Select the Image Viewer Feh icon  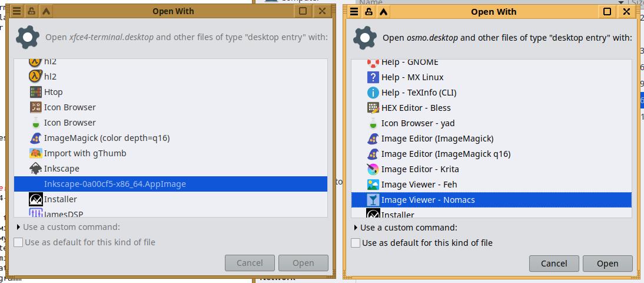(373, 185)
